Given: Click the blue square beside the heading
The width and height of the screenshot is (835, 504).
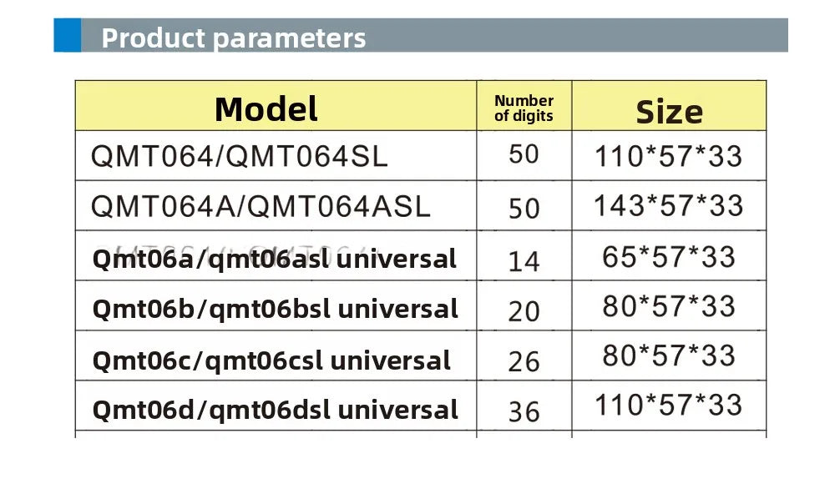Looking at the screenshot, I should [x=68, y=35].
